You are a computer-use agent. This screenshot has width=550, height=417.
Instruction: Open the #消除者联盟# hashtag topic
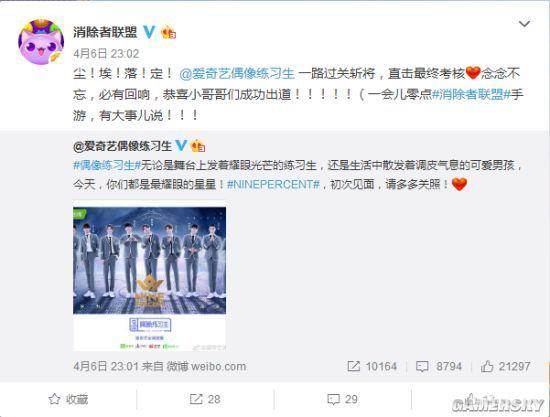471,94
